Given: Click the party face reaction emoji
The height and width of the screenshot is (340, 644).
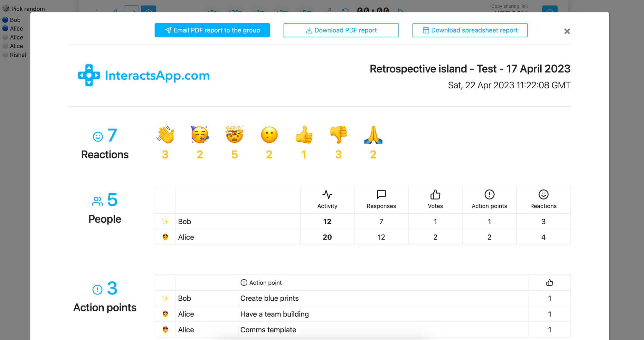Looking at the screenshot, I should pyautogui.click(x=200, y=135).
